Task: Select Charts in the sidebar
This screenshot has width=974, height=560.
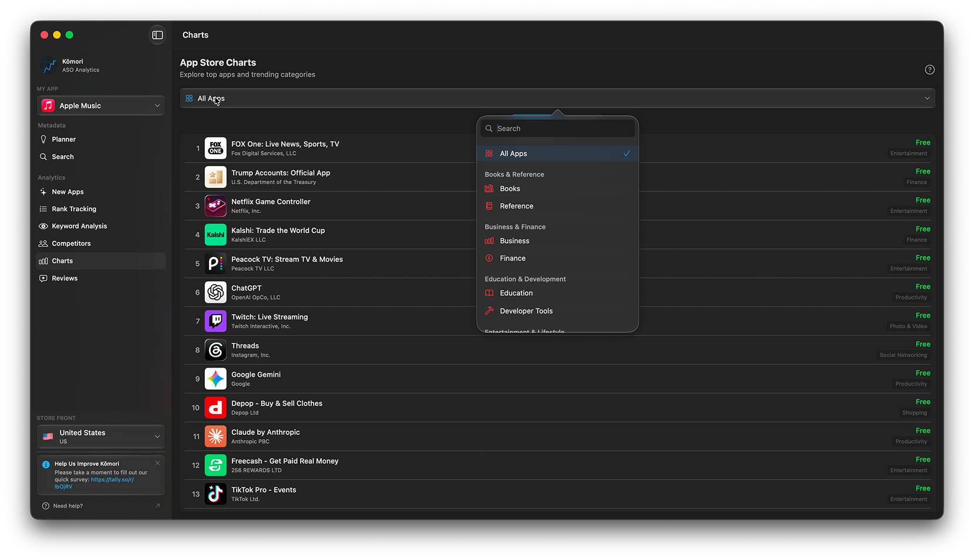Action: click(101, 261)
